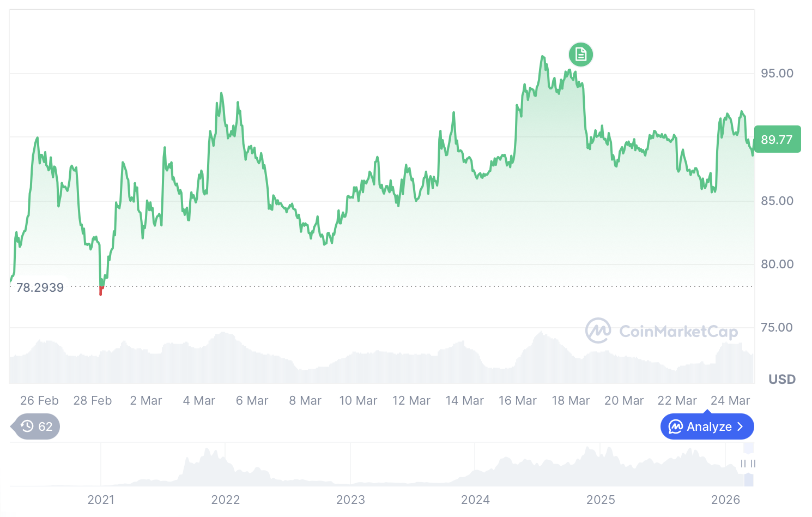
Task: Click the 16 Mar date axis label
Action: (518, 401)
